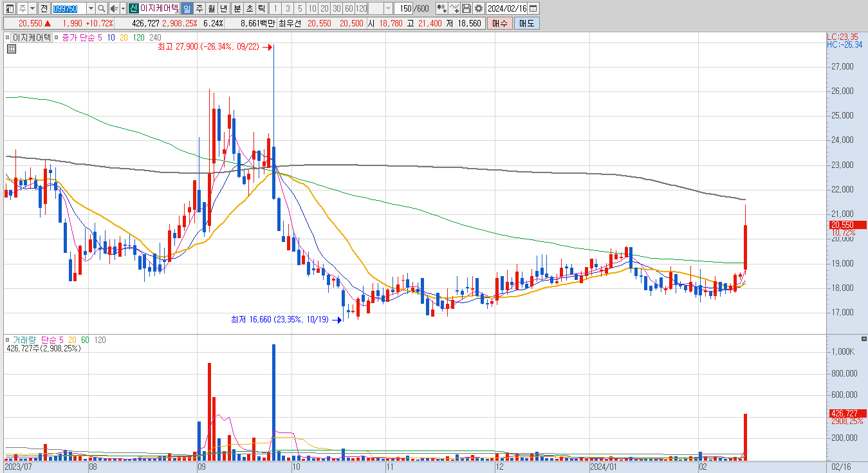868x473 pixels.
Task: Click the speaker sound icon
Action: (113, 8)
